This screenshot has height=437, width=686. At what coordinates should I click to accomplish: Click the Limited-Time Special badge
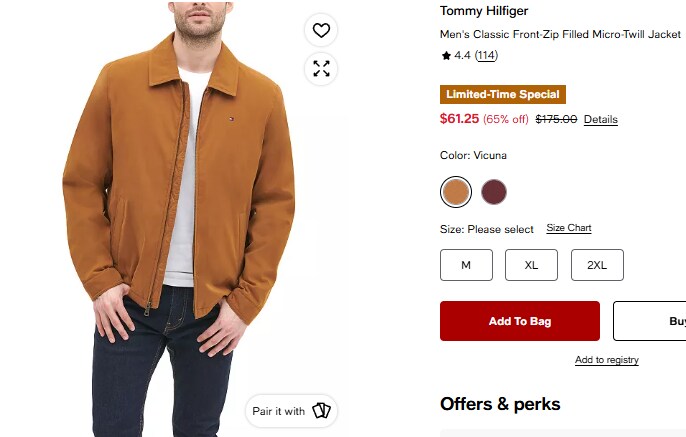503,94
